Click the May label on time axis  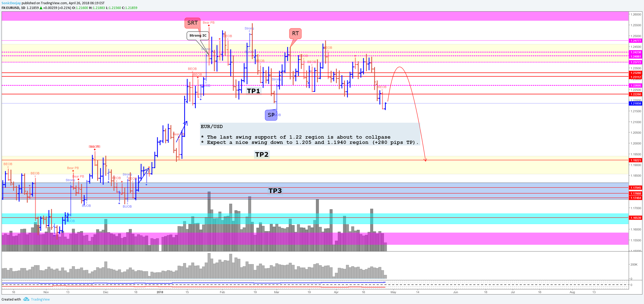point(393,292)
